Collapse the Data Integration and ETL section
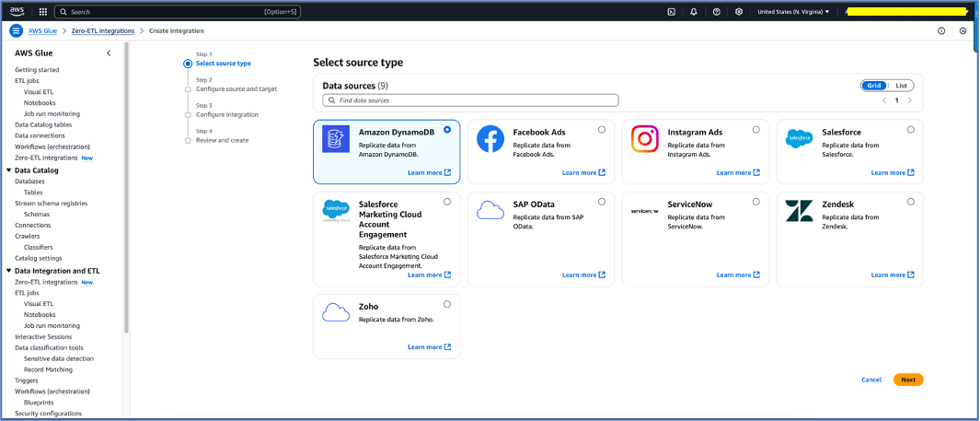Viewport: 980px width, 421px height. click(x=9, y=271)
